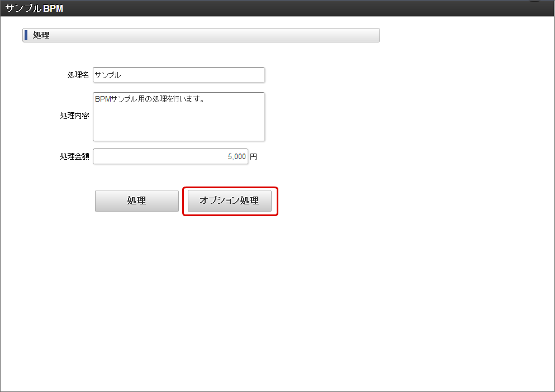Click the 処理内容 label
This screenshot has width=555, height=392.
pyautogui.click(x=74, y=116)
